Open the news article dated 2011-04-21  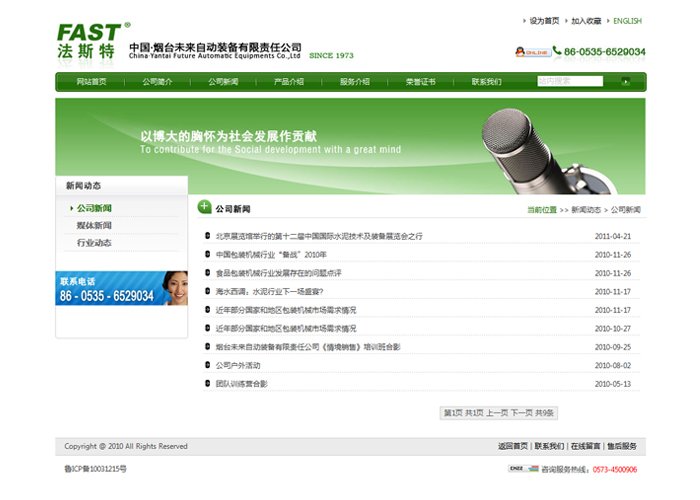pos(319,236)
